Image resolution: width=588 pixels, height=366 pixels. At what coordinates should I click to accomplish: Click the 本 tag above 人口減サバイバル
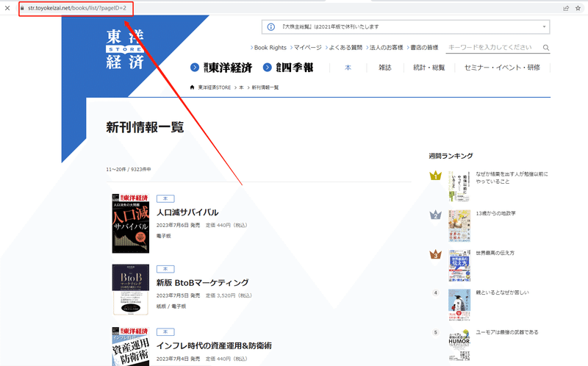tap(165, 198)
